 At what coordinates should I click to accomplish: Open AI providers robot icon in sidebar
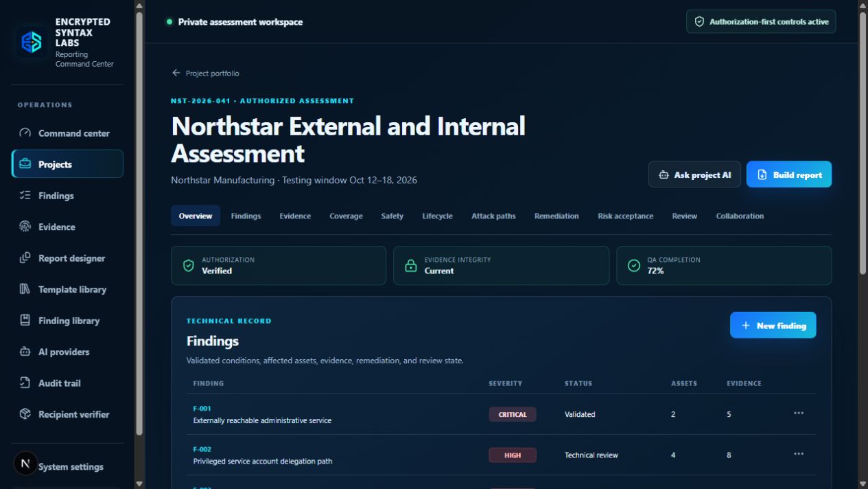(x=25, y=352)
